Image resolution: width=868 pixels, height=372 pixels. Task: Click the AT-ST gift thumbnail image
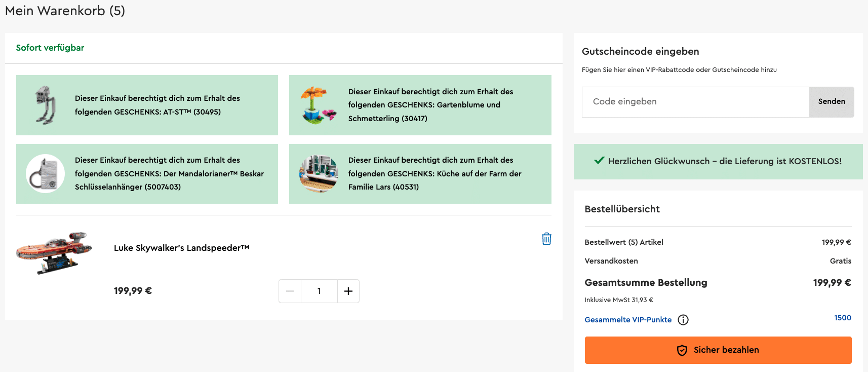(x=45, y=105)
